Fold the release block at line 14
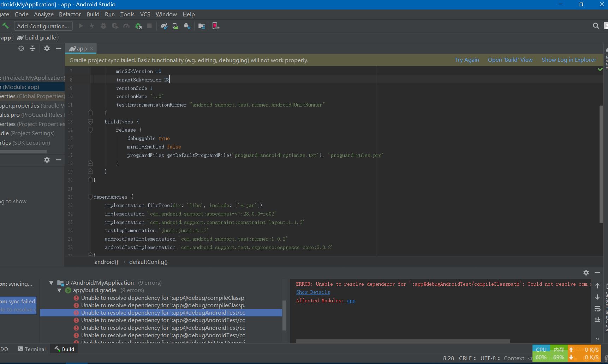 90,130
